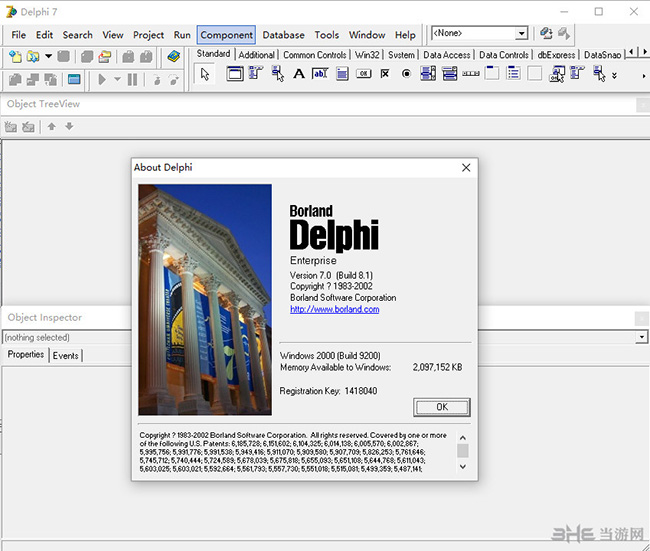Image resolution: width=650 pixels, height=551 pixels.
Task: Switch to the dbExpress palette tab
Action: tap(556, 55)
